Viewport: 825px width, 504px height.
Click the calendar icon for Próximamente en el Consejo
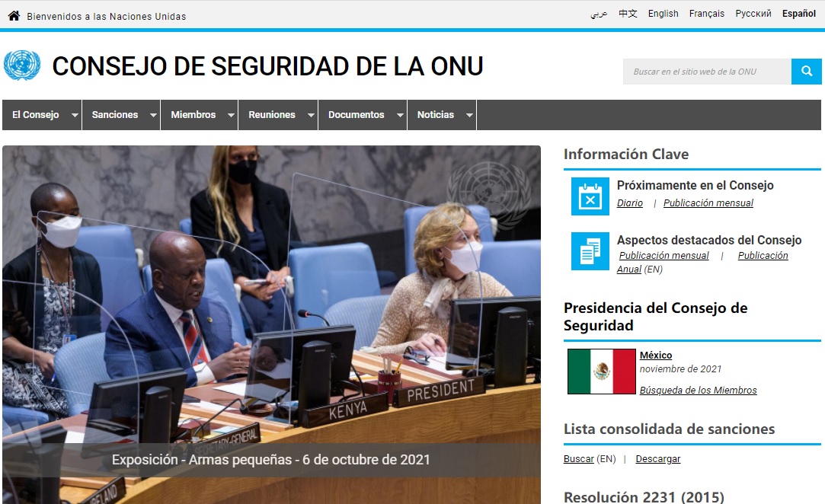tap(590, 196)
